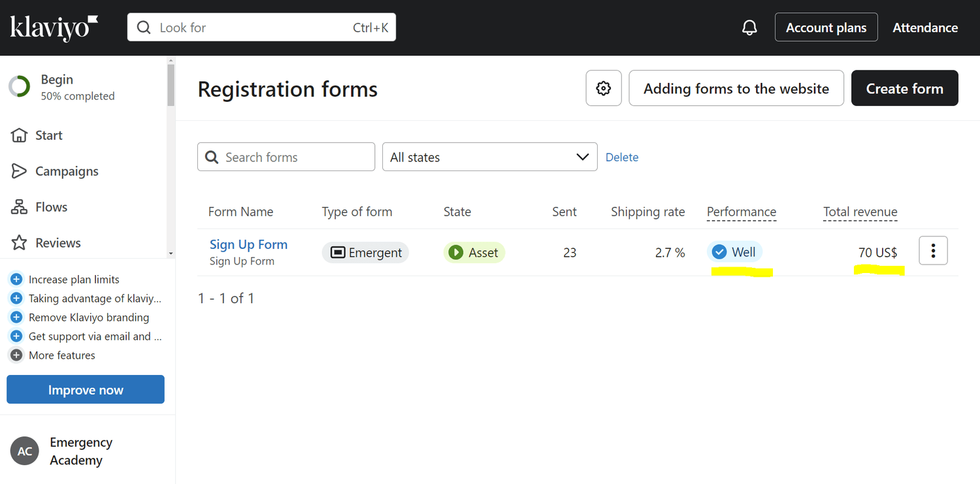Click the Emergent form type badge
Image resolution: width=980 pixels, height=484 pixels.
click(365, 253)
